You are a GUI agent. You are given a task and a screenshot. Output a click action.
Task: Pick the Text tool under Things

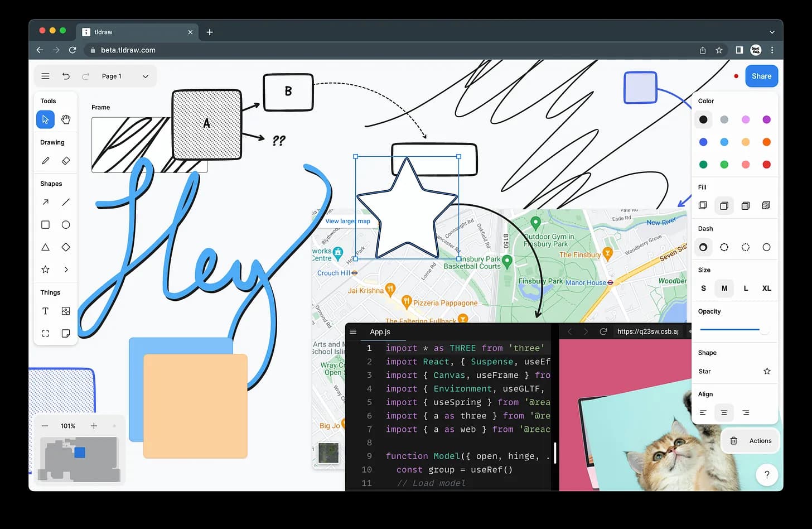pos(46,311)
